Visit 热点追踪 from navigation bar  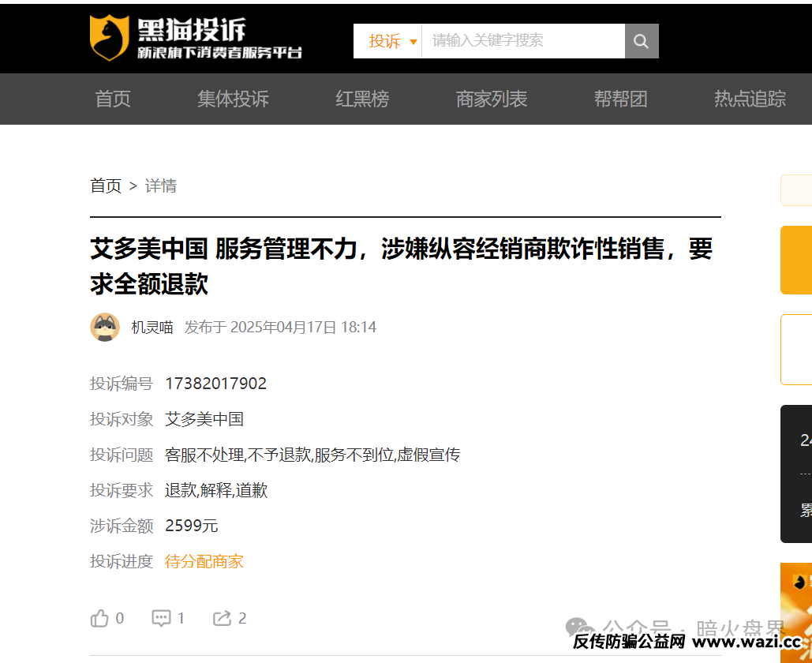click(750, 99)
